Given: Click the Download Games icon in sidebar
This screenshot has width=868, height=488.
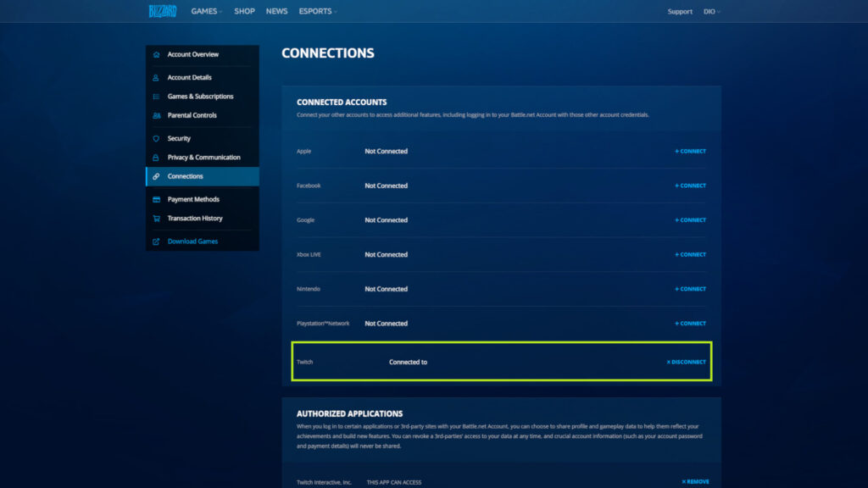Looking at the screenshot, I should 156,241.
